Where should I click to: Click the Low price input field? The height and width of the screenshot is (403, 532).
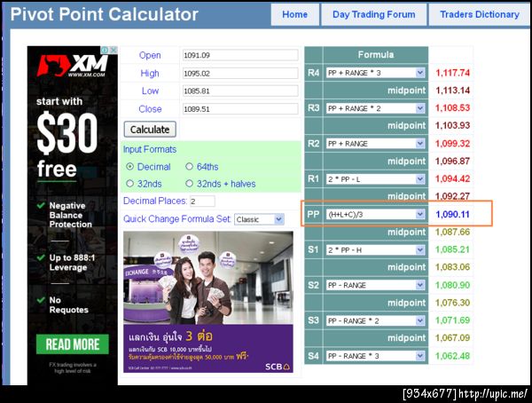tap(240, 91)
